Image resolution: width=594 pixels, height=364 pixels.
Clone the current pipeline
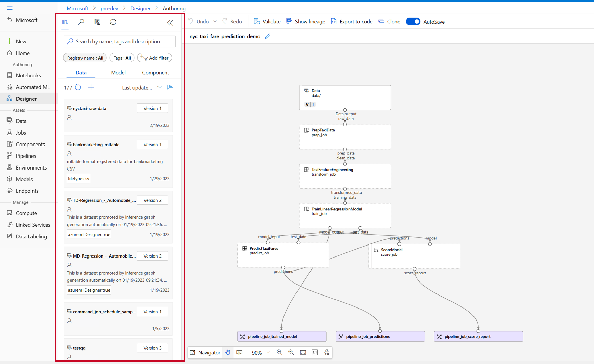coord(389,22)
